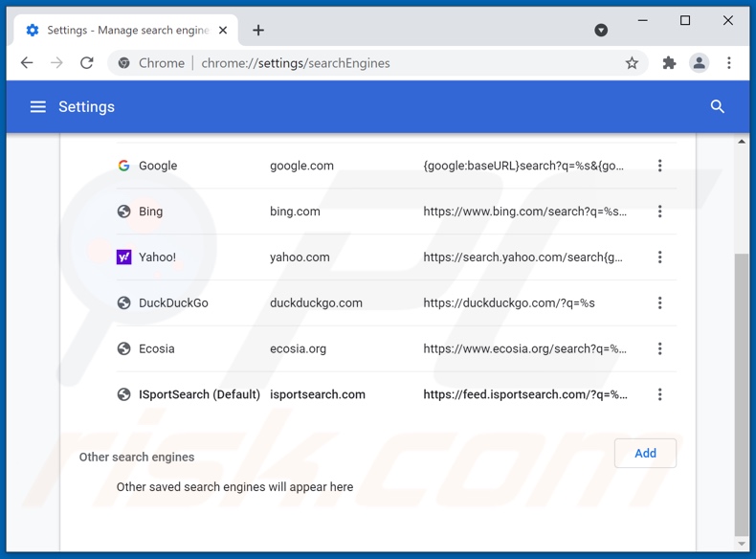Click the address bar URL

click(x=296, y=63)
